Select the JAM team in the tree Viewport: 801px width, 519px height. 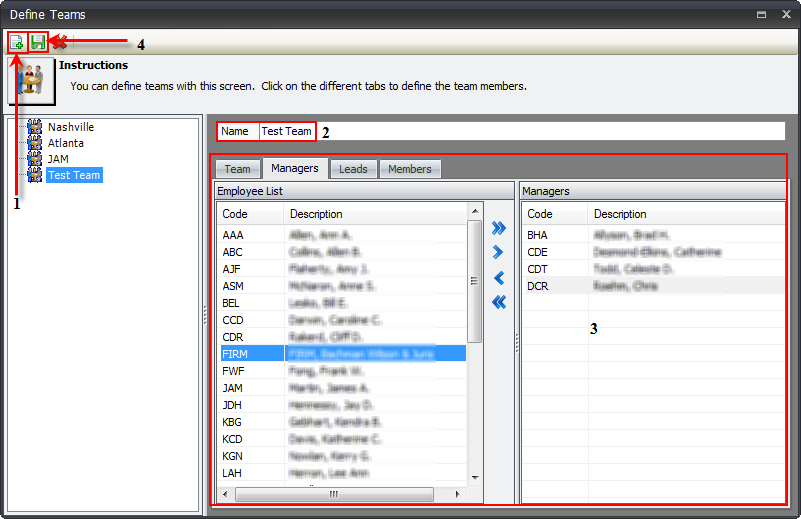tap(59, 159)
